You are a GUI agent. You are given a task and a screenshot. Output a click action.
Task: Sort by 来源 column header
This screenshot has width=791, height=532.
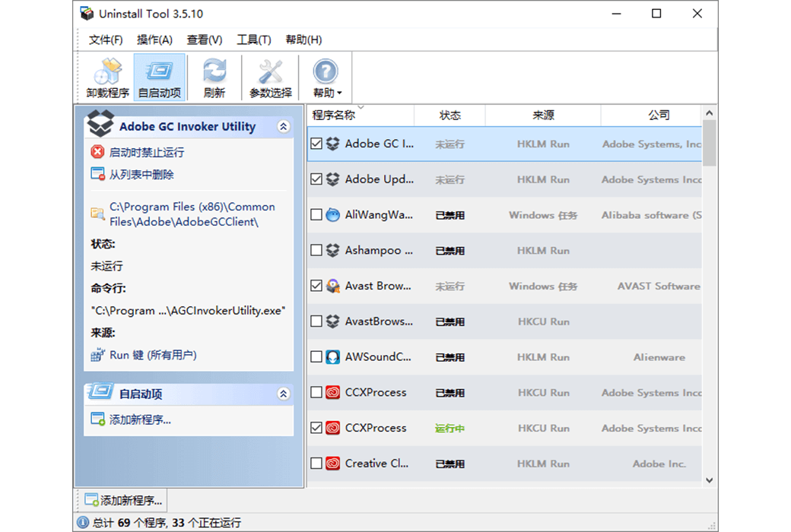click(x=543, y=116)
